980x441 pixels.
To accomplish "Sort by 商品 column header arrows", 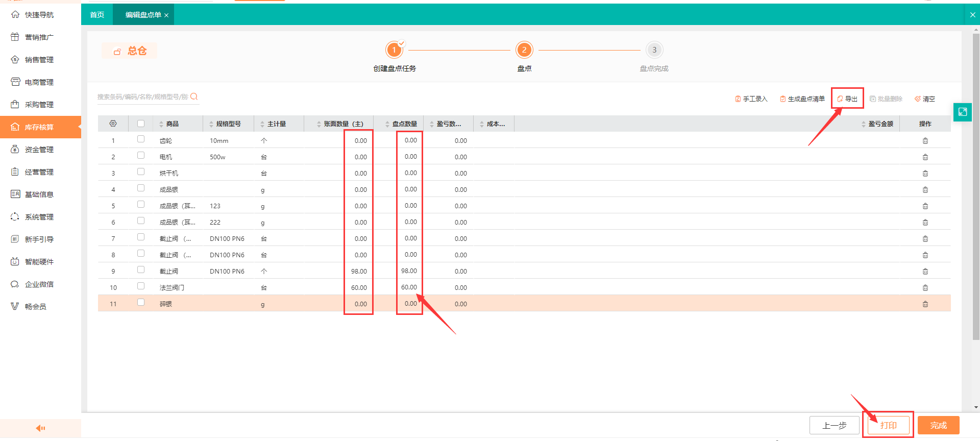I will click(x=161, y=124).
